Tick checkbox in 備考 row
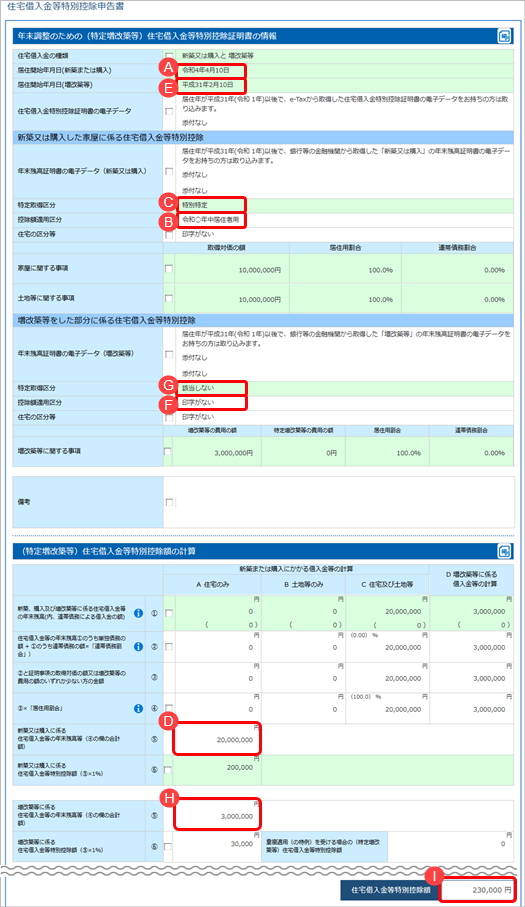The width and height of the screenshot is (525, 907). (x=169, y=502)
